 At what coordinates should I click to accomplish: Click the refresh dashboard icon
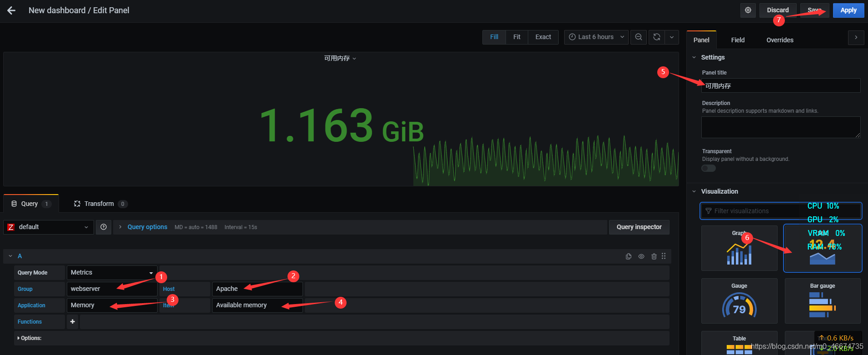[656, 37]
